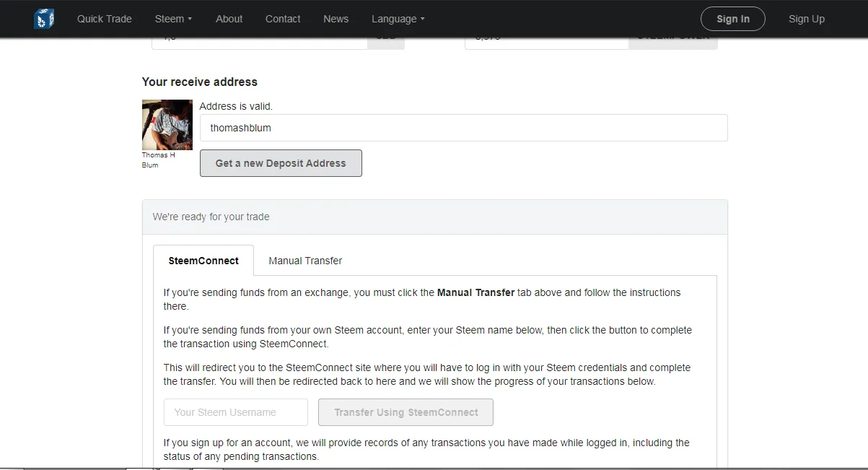Click the 'Address is valid.' text
The height and width of the screenshot is (470, 868).
pos(236,106)
